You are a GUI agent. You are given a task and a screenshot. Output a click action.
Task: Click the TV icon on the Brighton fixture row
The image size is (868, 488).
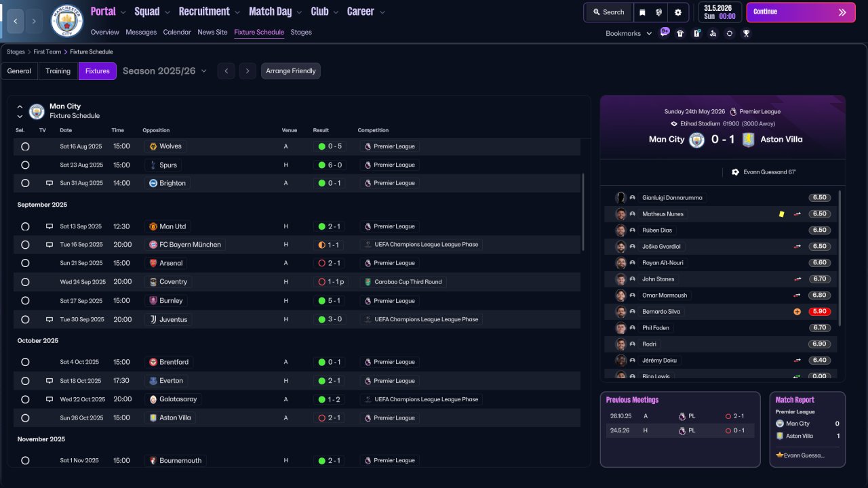click(x=49, y=183)
